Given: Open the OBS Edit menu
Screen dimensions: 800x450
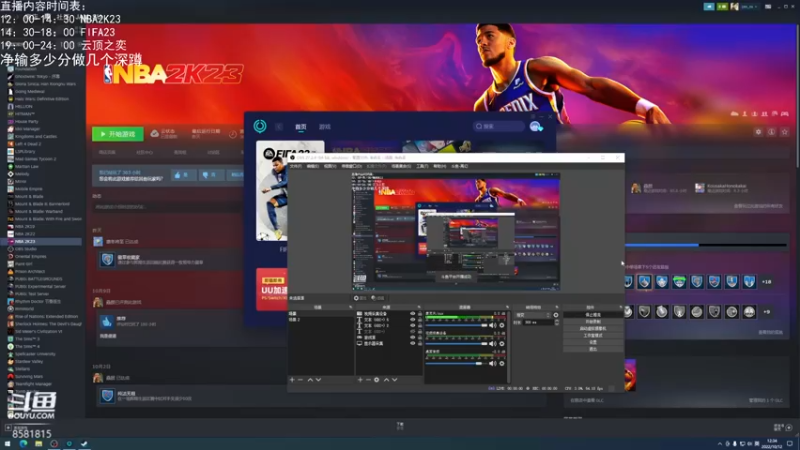Looking at the screenshot, I should tap(313, 166).
